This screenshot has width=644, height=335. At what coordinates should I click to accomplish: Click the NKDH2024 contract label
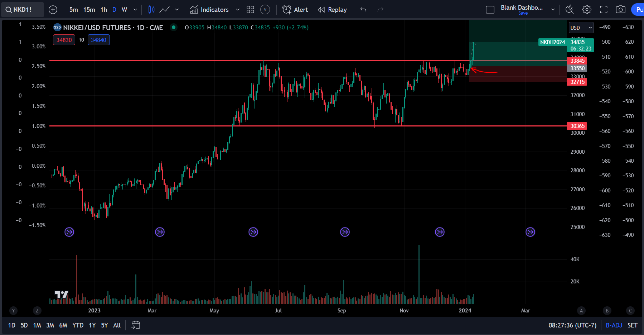tap(552, 42)
